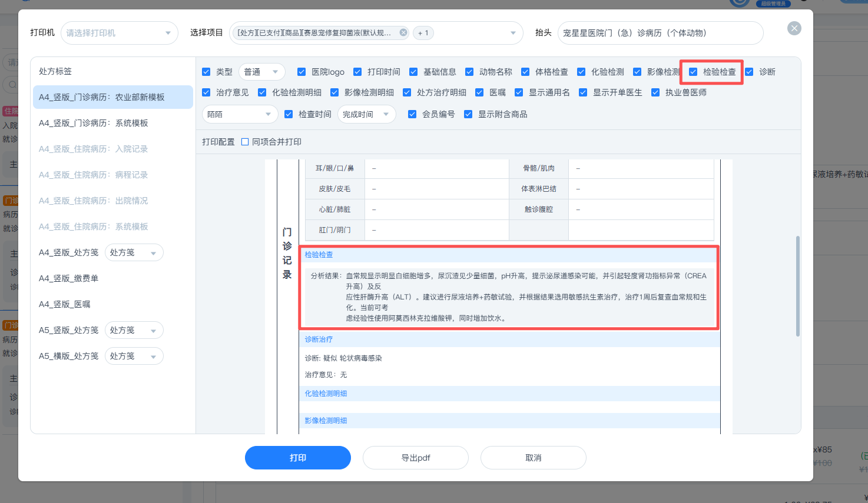
Task: Toggle the 医院logo checkbox
Action: pyautogui.click(x=302, y=72)
